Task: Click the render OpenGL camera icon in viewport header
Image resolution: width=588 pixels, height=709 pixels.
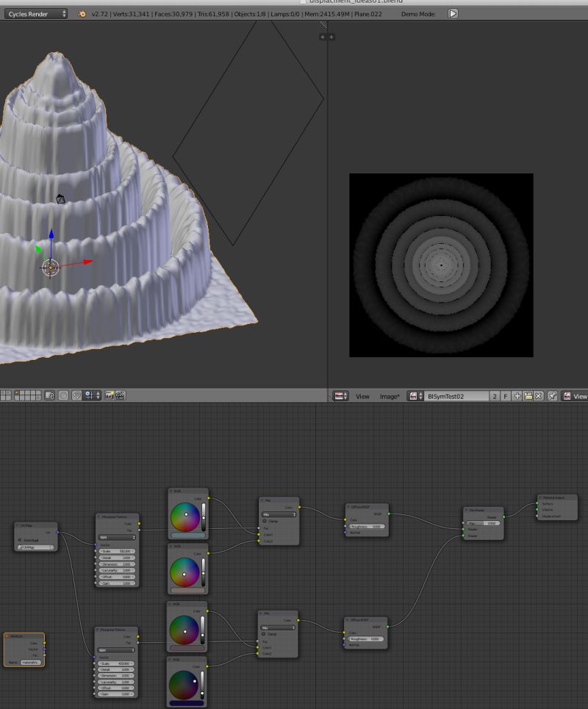Action: [107, 397]
